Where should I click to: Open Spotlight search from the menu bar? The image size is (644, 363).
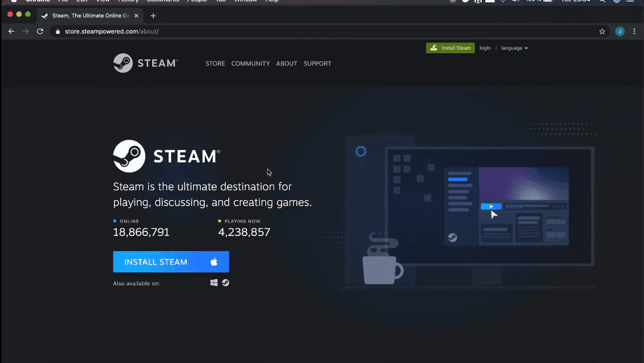[x=602, y=1]
